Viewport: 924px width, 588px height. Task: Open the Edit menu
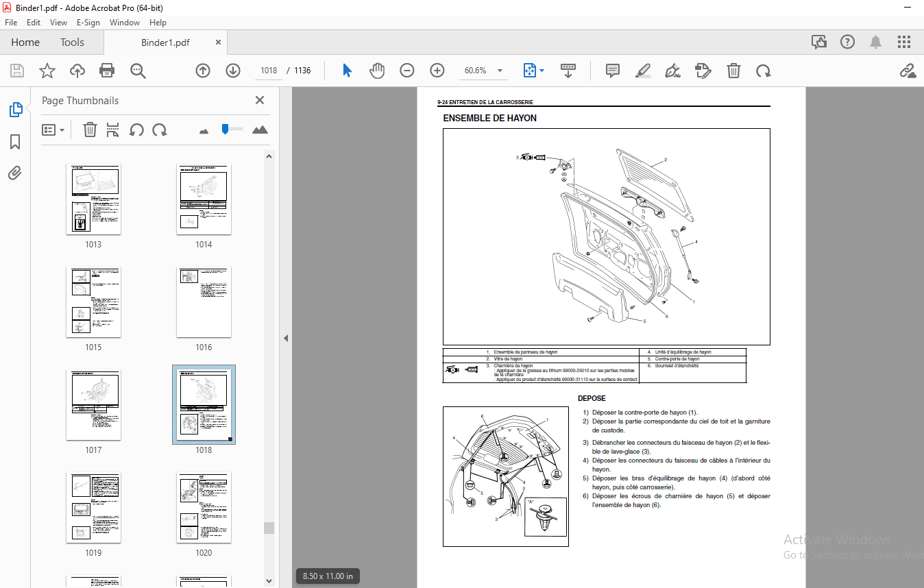34,22
